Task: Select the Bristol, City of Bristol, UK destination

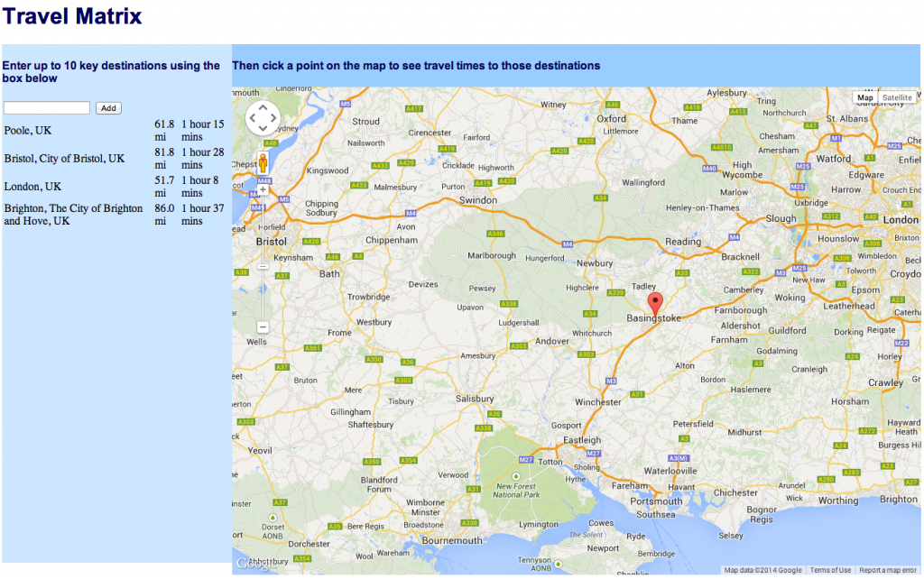Action: pos(64,159)
